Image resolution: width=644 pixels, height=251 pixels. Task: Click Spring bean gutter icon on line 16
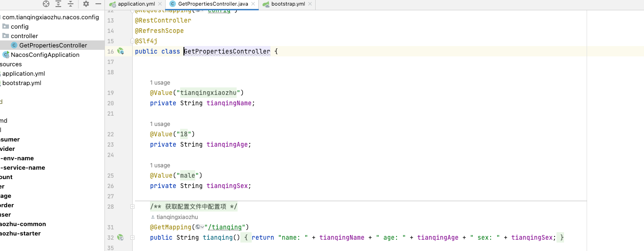[x=120, y=51]
